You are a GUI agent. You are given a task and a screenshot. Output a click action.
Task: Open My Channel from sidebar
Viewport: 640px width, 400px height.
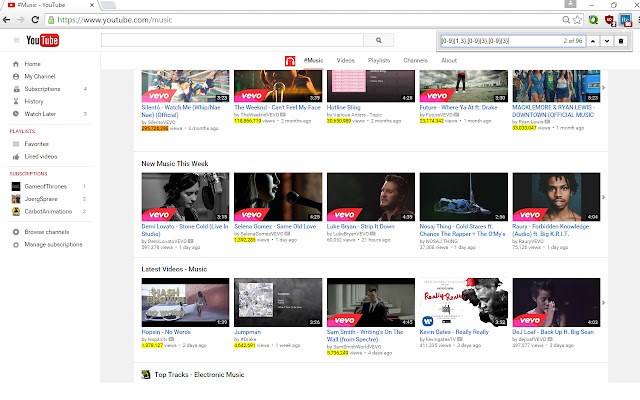(41, 77)
